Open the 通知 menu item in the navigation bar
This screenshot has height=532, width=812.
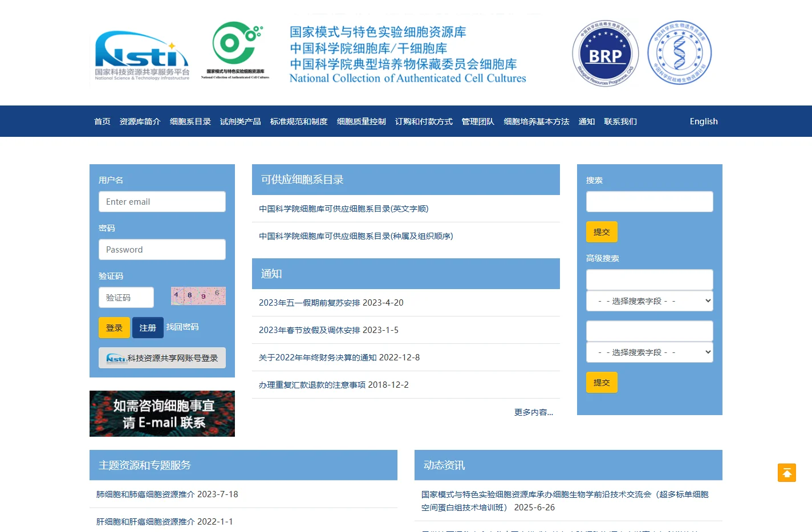pyautogui.click(x=587, y=121)
